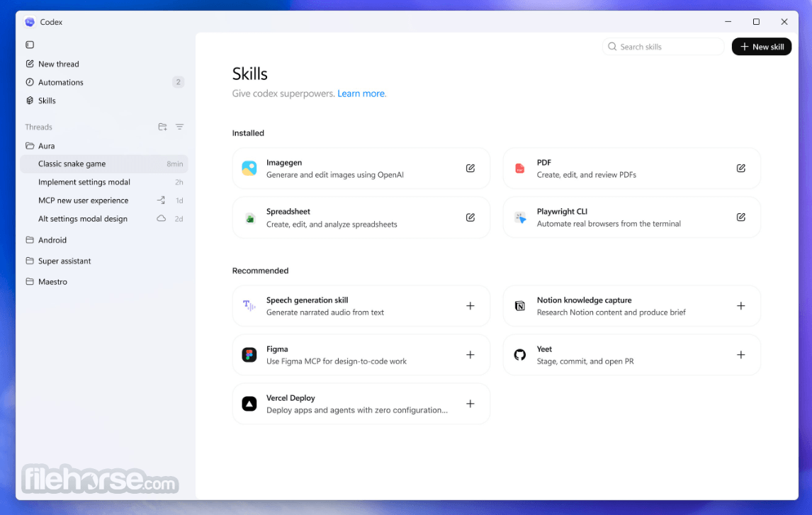Open Alt settings modal design thread

click(103, 219)
